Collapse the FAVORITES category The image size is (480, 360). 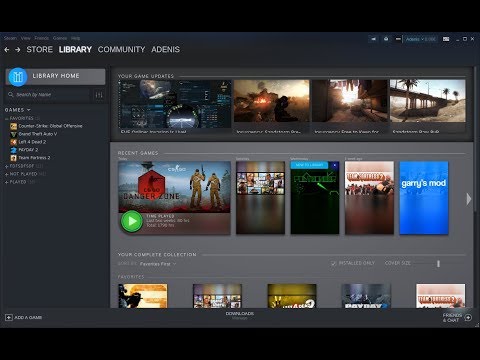coord(6,118)
